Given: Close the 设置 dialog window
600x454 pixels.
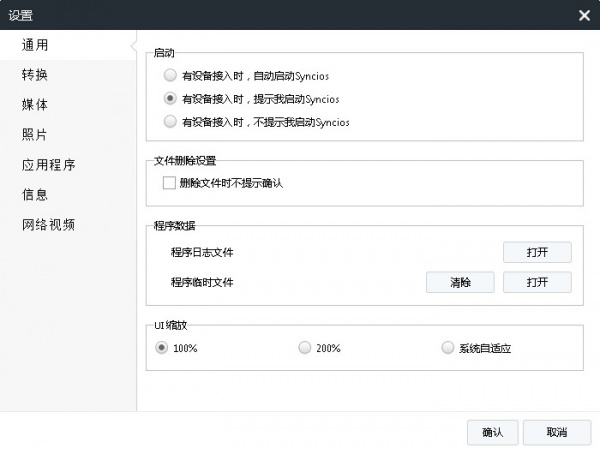Looking at the screenshot, I should coord(584,15).
